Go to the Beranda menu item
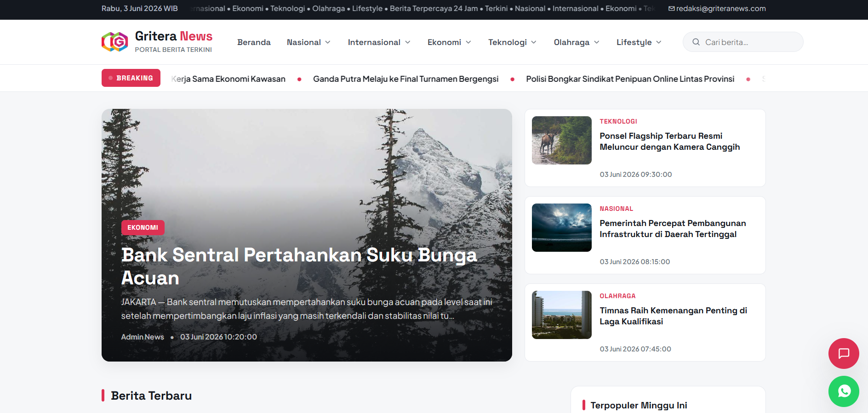The width and height of the screenshot is (868, 413). click(x=254, y=42)
